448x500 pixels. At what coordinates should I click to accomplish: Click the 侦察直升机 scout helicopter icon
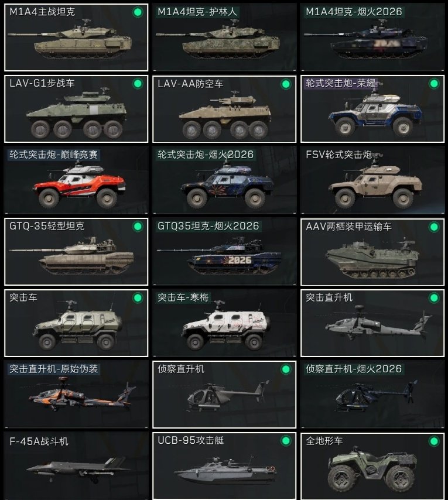228,396
